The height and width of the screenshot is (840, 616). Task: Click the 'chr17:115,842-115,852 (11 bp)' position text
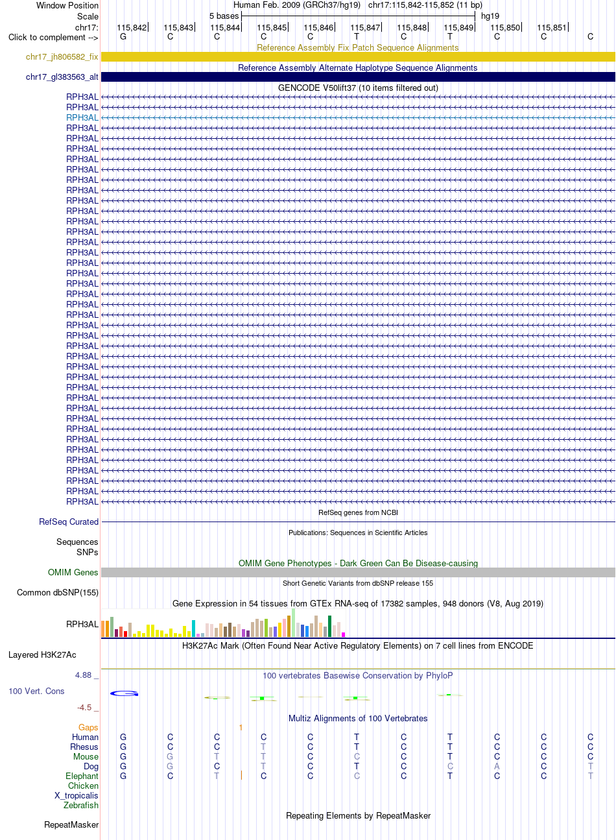[x=425, y=5]
